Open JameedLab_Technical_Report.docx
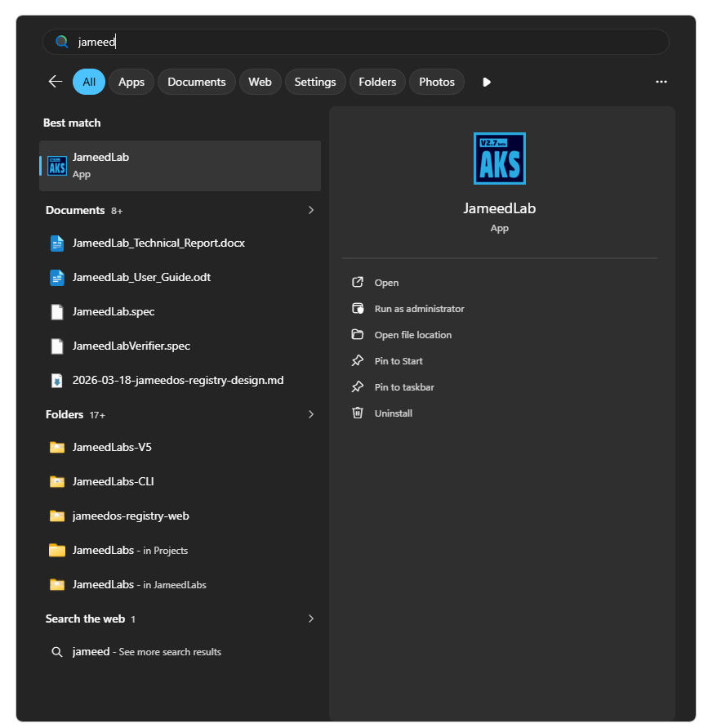 point(180,243)
